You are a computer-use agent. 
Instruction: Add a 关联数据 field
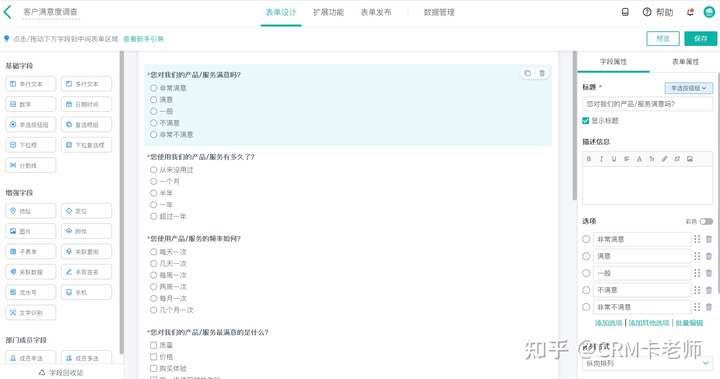tap(31, 272)
